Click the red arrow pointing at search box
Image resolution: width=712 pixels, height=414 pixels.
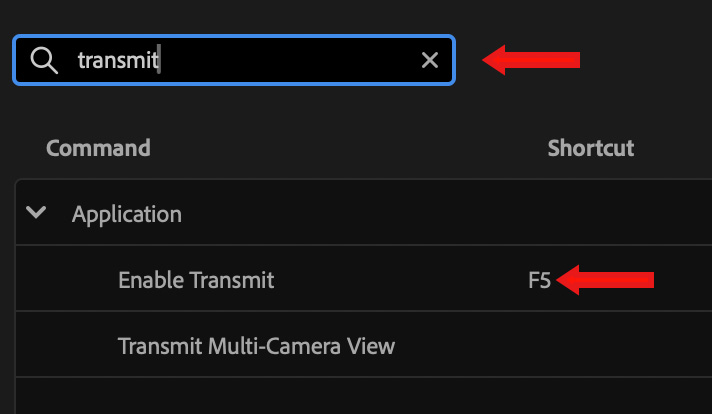point(532,60)
